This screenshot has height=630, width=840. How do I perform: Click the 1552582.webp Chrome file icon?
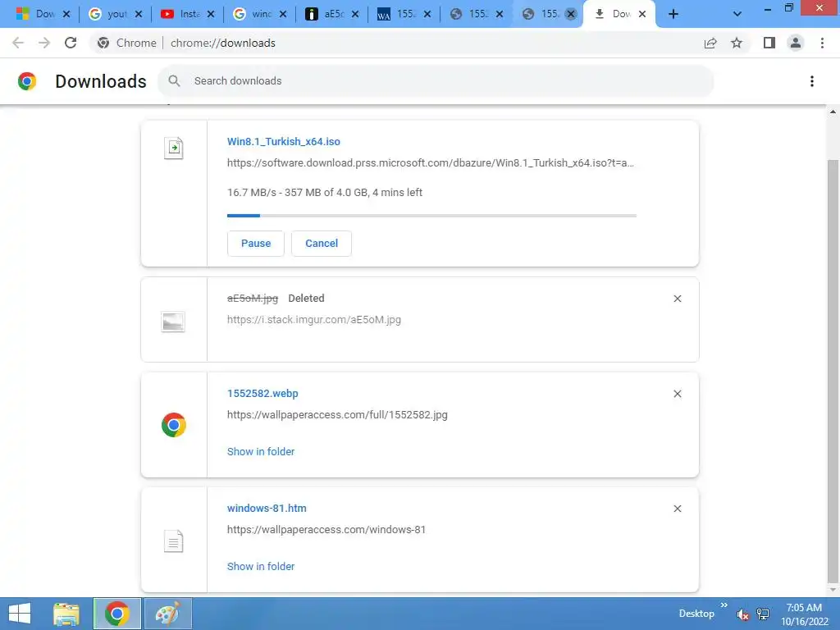click(174, 425)
